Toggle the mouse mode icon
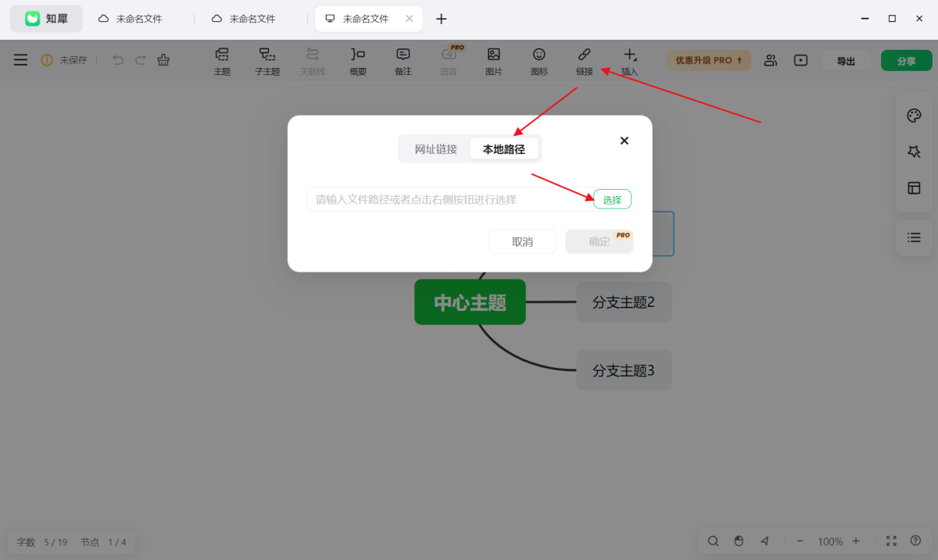The image size is (938, 560). click(x=739, y=540)
